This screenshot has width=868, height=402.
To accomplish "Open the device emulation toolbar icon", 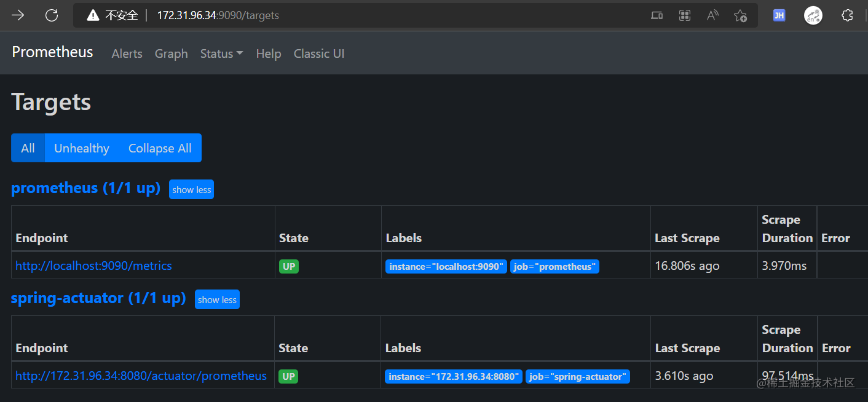I will [657, 15].
